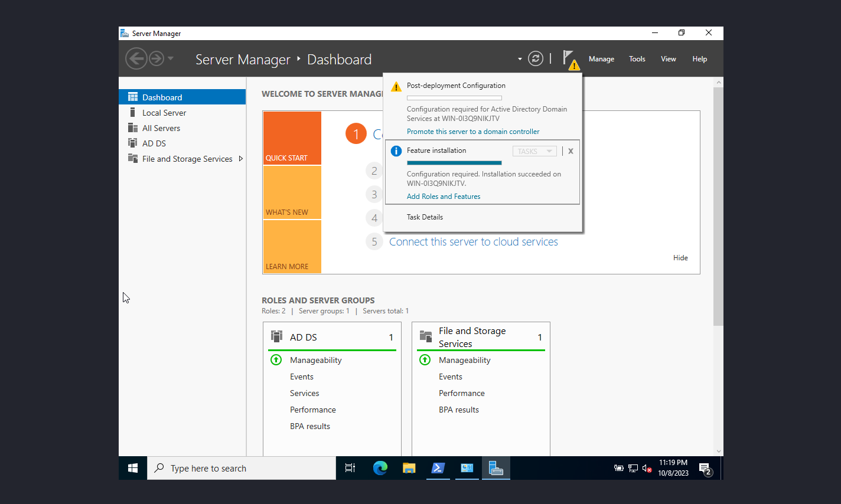This screenshot has width=841, height=504.
Task: Dismiss the Feature installation notification
Action: tap(571, 151)
